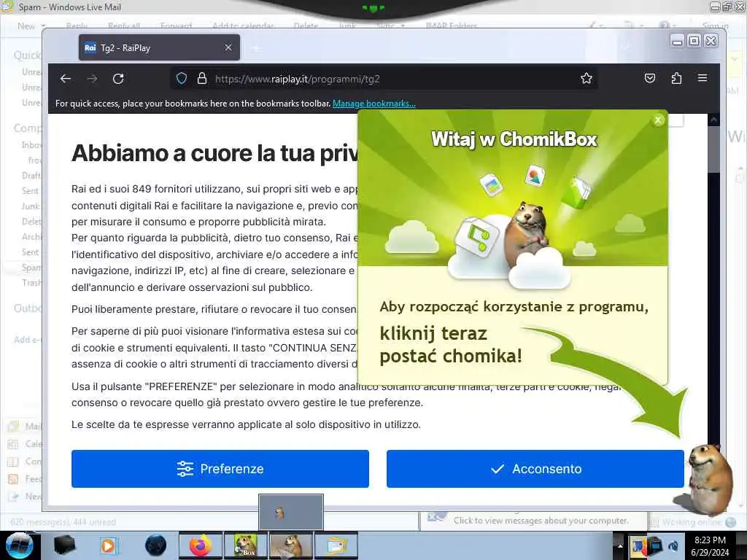Open the hamster taskbar window icon
Viewport: 747px width, 560px height.
[290, 545]
